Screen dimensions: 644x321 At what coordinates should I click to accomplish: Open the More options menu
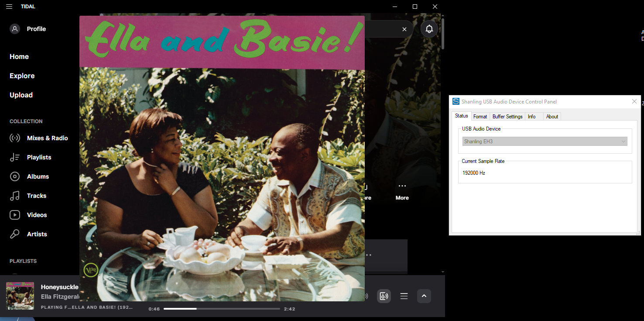click(402, 186)
